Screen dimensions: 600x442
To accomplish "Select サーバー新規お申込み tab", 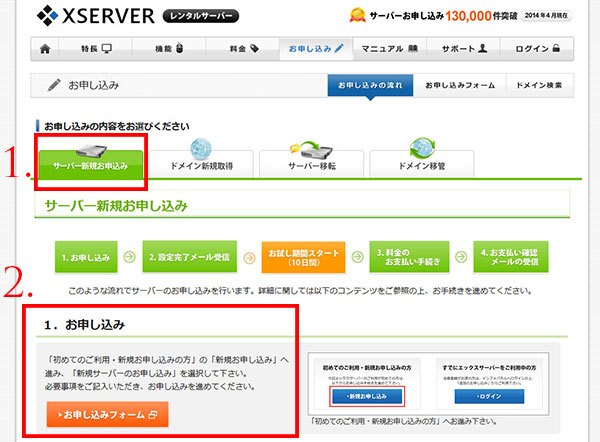I will [x=91, y=163].
